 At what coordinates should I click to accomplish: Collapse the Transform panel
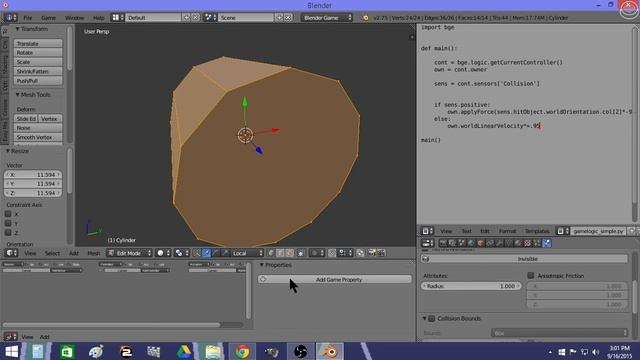tap(18, 29)
